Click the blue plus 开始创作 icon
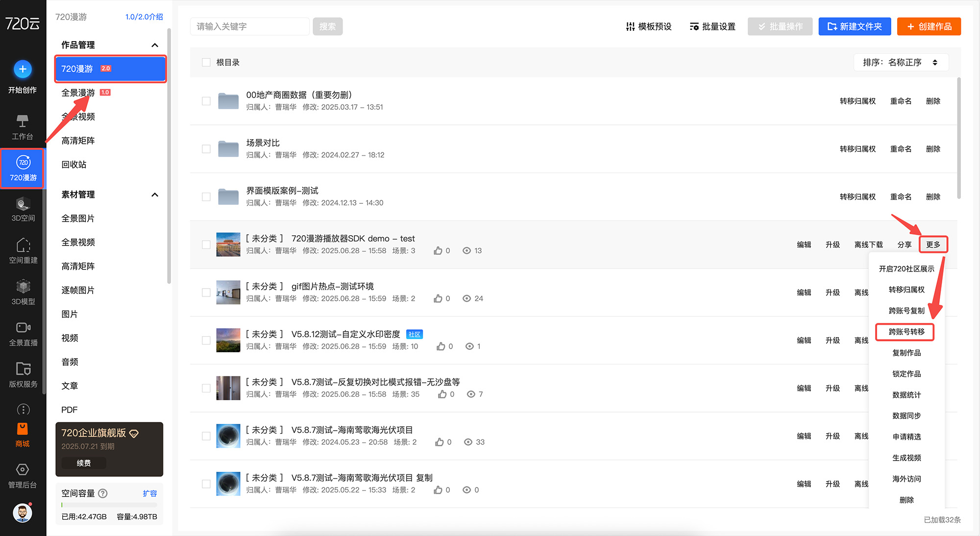Viewport: 980px width, 536px height. (x=23, y=69)
